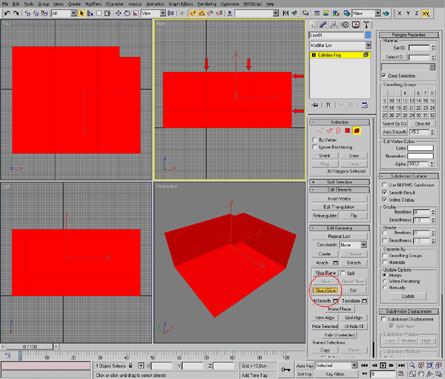This screenshot has height=379, width=445.
Task: Toggle the Isoline Display checkbox
Action: [384, 200]
